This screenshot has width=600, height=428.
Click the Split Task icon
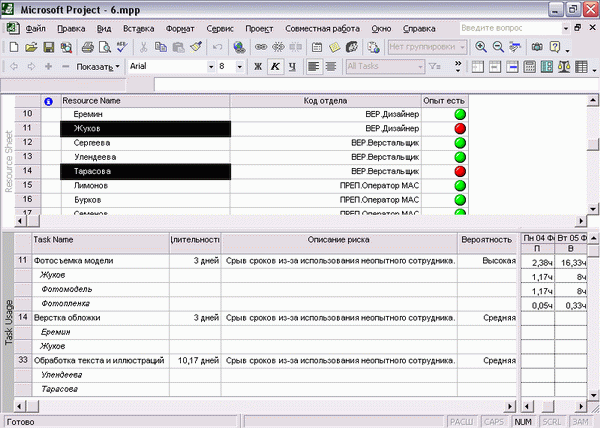[295, 47]
